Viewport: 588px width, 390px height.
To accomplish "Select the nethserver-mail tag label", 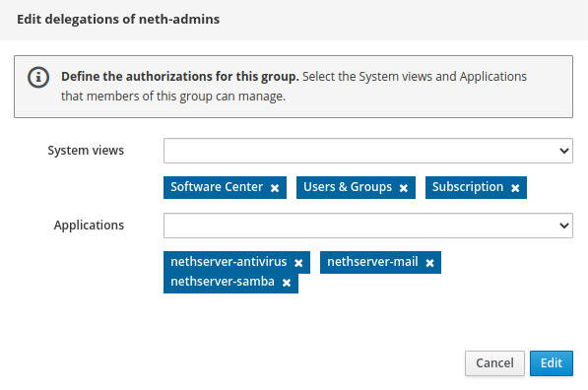I will [x=372, y=261].
